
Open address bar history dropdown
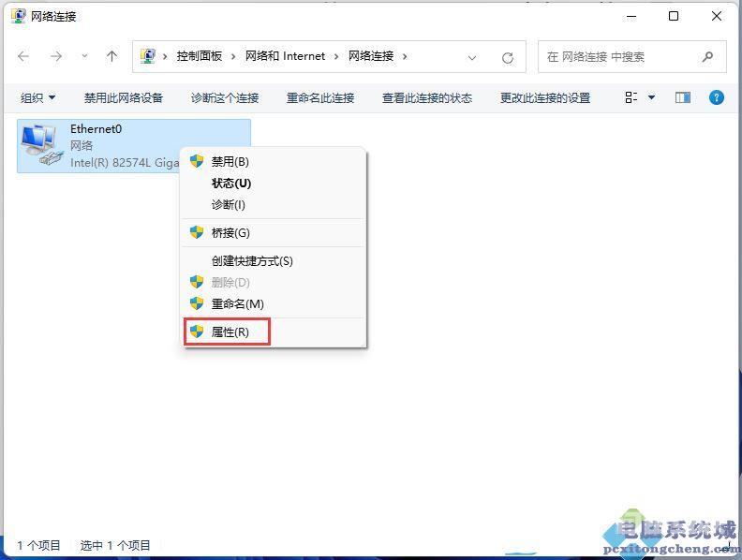[x=472, y=58]
